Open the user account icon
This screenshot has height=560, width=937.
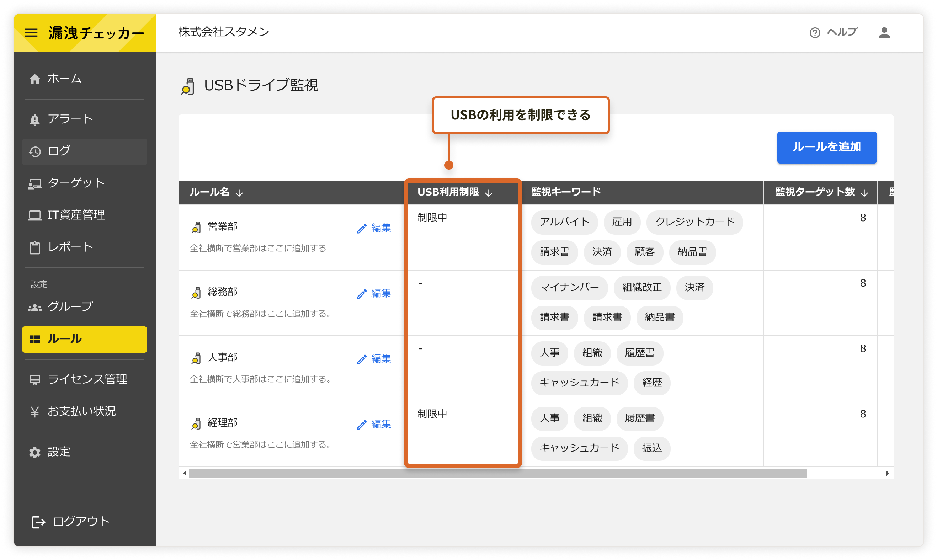[x=884, y=33]
